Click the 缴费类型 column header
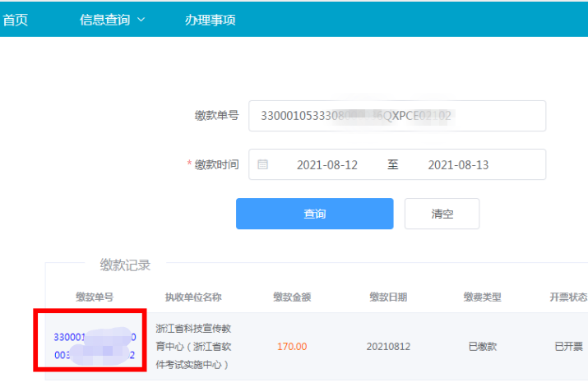The width and height of the screenshot is (588, 387). coord(482,297)
